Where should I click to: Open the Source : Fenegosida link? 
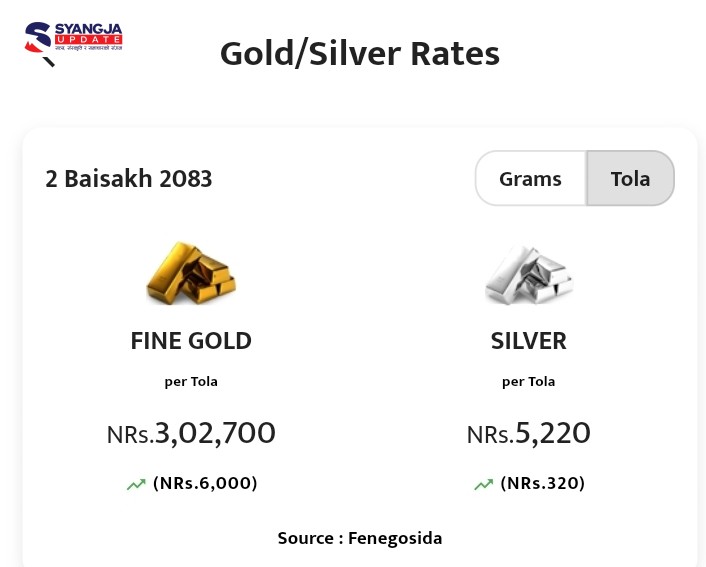pos(360,538)
